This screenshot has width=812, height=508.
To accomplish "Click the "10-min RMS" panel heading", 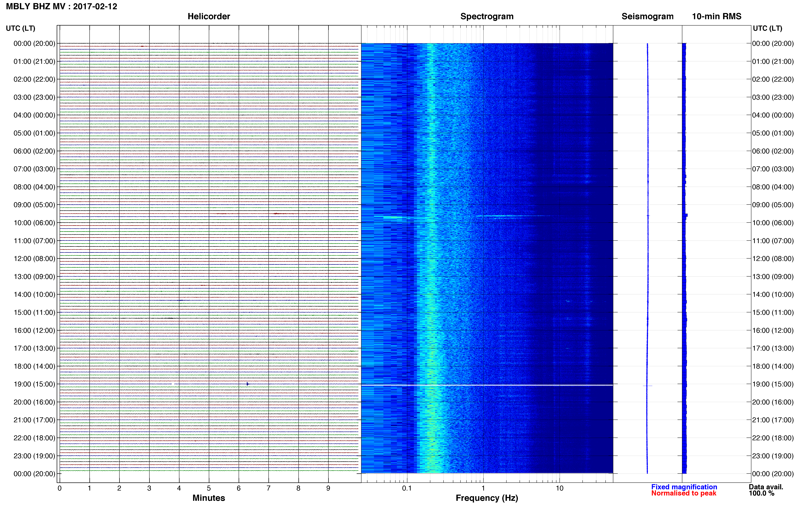I will (716, 16).
